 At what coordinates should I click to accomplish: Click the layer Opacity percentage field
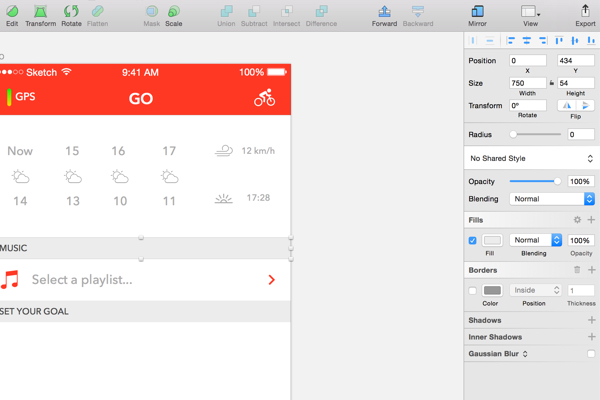pyautogui.click(x=581, y=181)
